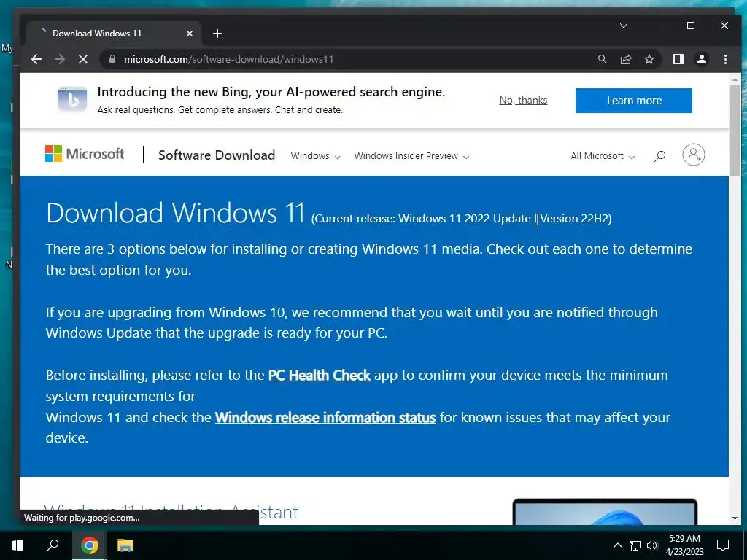Viewport: 747px width, 560px height.
Task: Click the Microsoft site search icon
Action: coord(659,156)
